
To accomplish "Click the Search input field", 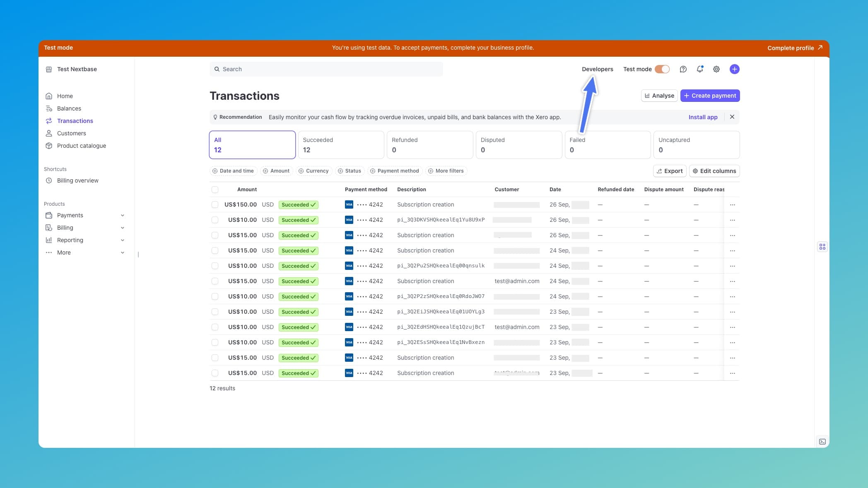I will click(326, 69).
